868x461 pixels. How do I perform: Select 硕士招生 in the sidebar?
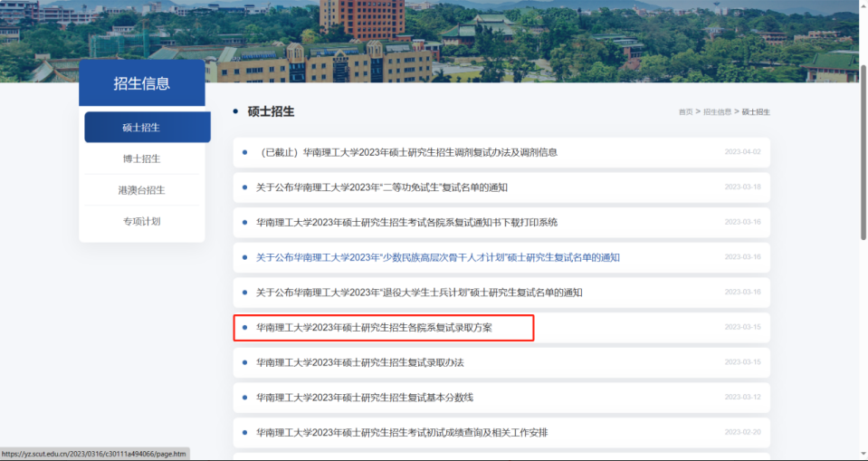click(x=148, y=128)
